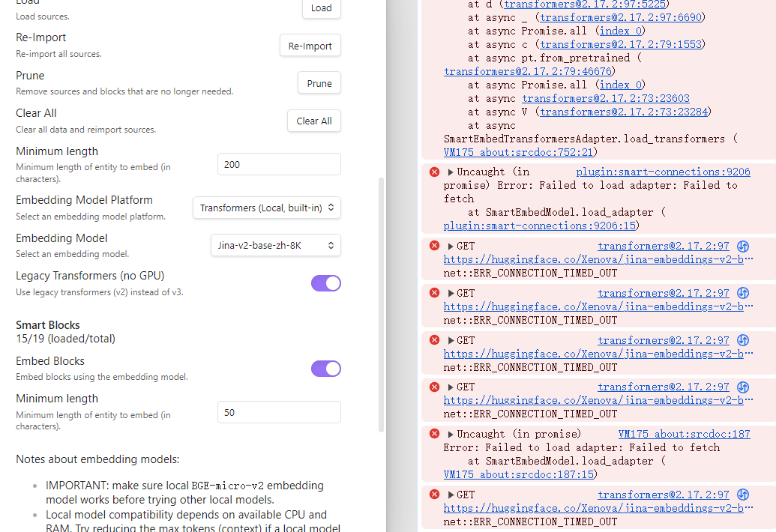Click the network icon beside the fourth GET error
The height and width of the screenshot is (532, 776).
[x=743, y=387]
